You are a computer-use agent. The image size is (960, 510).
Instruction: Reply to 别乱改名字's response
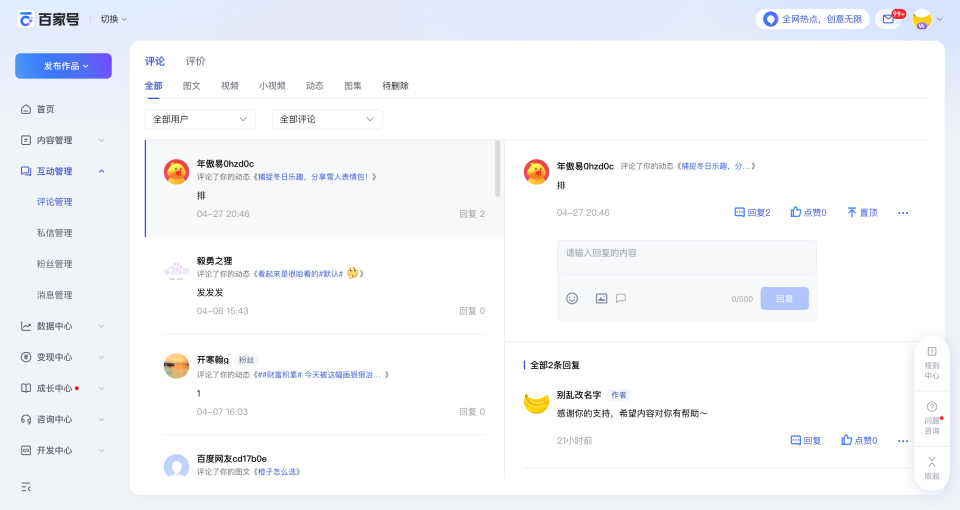806,440
